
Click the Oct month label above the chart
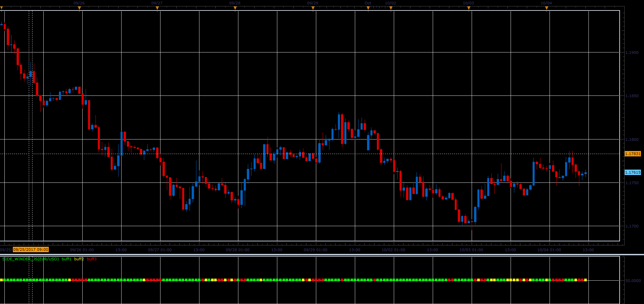coord(368,3)
